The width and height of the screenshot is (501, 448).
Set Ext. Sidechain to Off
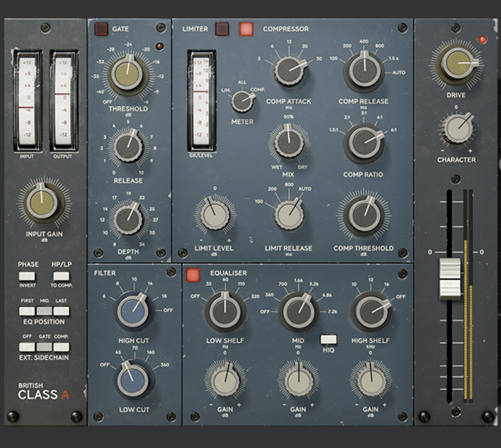pyautogui.click(x=27, y=347)
